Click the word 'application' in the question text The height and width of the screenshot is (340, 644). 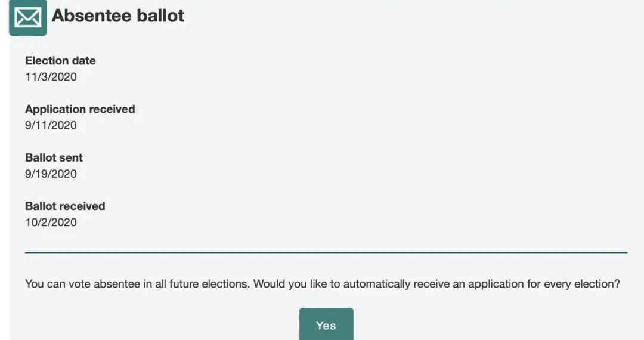pyautogui.click(x=496, y=284)
